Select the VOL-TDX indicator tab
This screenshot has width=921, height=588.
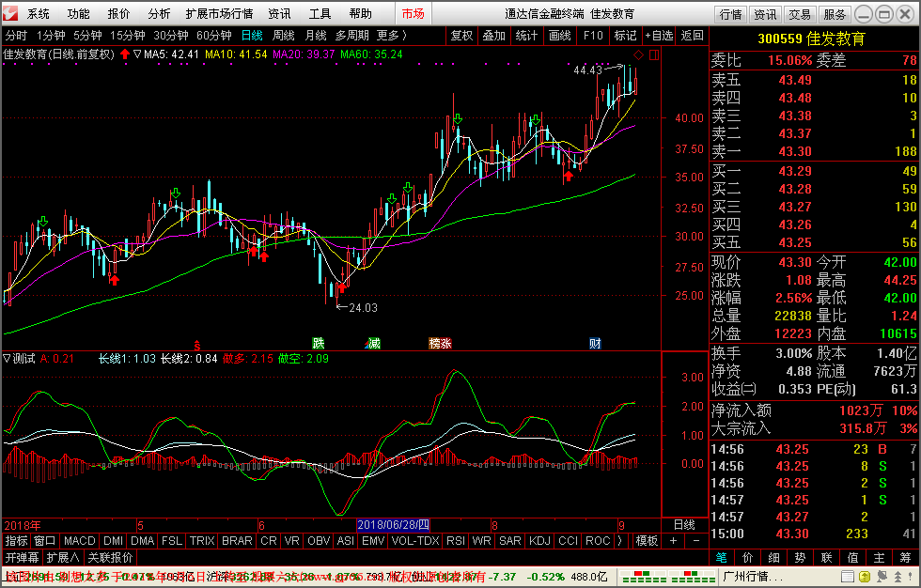click(x=414, y=540)
